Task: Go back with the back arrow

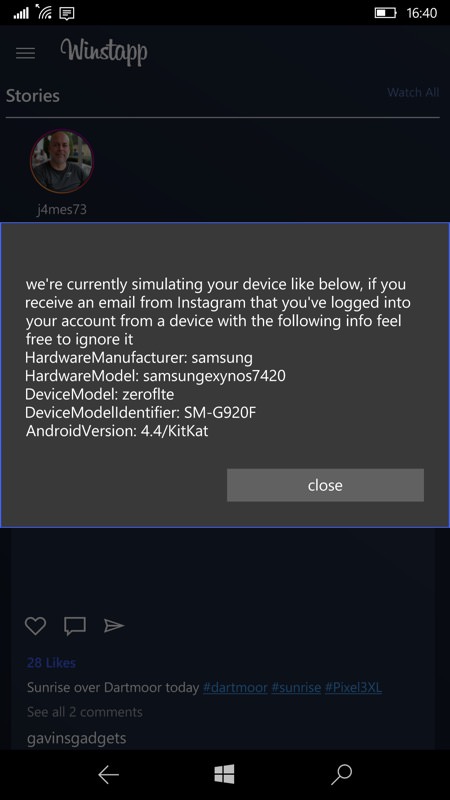Action: [x=108, y=774]
